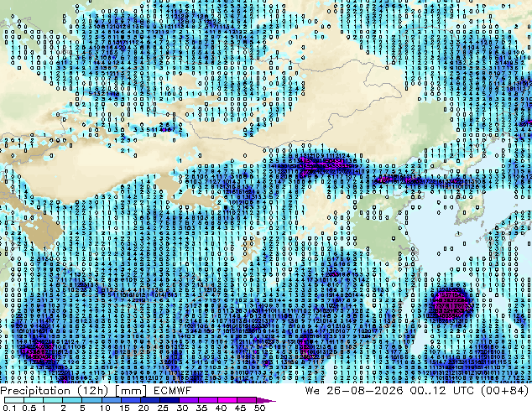Screen dimensions: 532x411
Task: Pick the legend swatch between 10 and 15
Action: pyautogui.click(x=112, y=400)
